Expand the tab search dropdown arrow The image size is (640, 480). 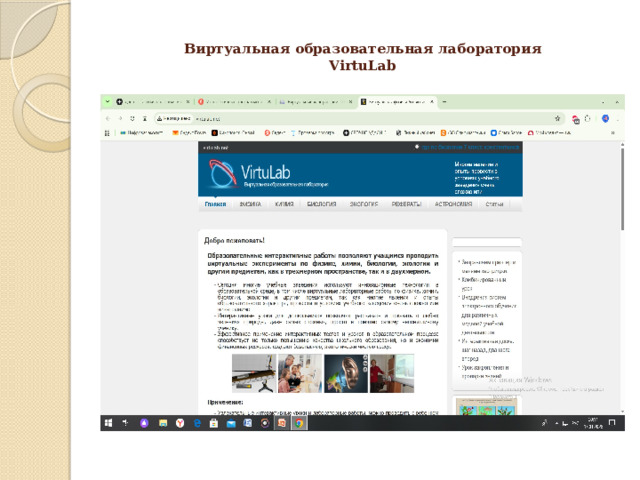[x=107, y=101]
